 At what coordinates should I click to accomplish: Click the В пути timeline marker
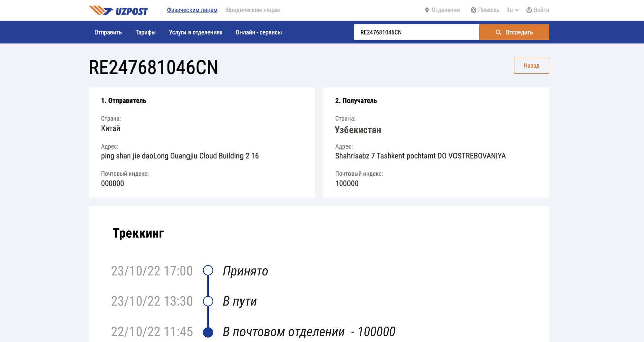[208, 301]
